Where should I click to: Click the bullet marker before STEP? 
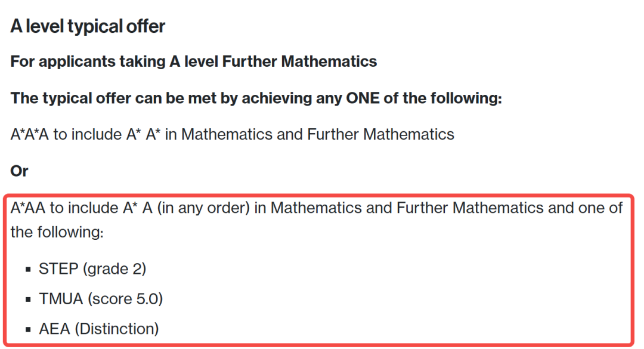click(x=27, y=270)
